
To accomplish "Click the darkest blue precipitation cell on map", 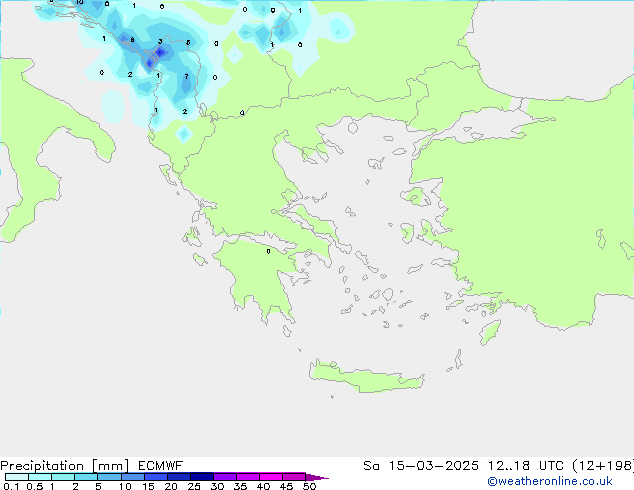I will [160, 52].
